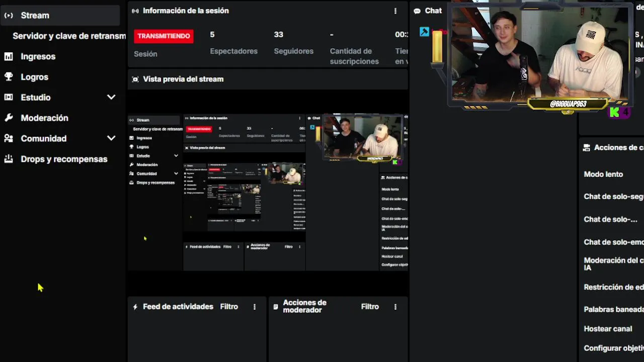Click the Estudio panel icon
This screenshot has height=362, width=644.
click(x=9, y=98)
